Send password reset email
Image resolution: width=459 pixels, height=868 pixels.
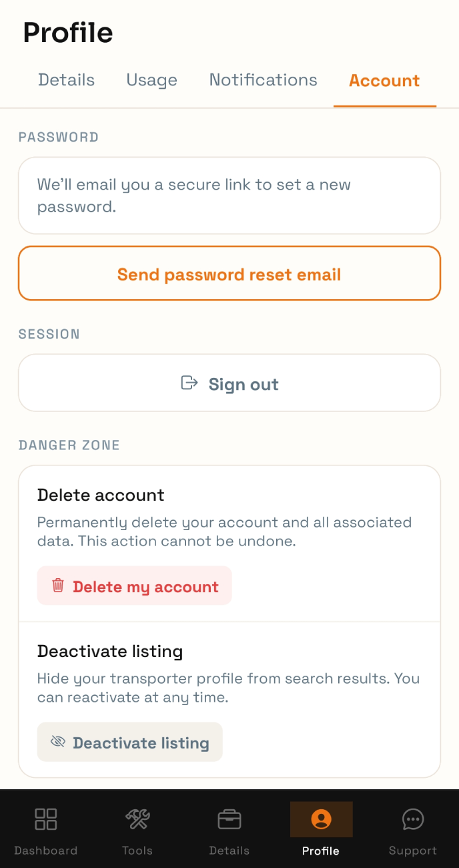coord(229,273)
